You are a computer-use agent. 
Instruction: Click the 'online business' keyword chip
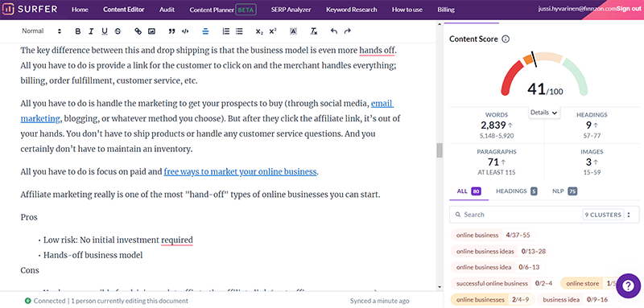pyautogui.click(x=493, y=236)
